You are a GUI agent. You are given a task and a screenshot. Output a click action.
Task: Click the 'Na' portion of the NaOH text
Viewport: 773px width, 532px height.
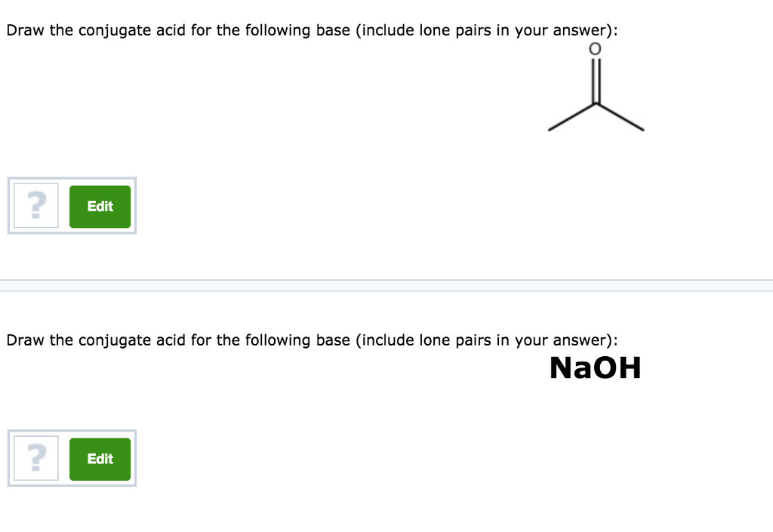pyautogui.click(x=571, y=368)
